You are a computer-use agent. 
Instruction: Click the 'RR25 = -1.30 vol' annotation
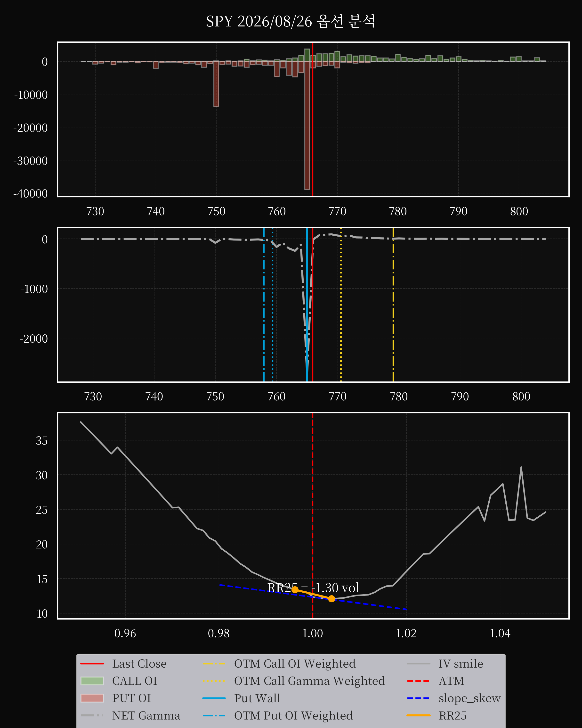[313, 588]
